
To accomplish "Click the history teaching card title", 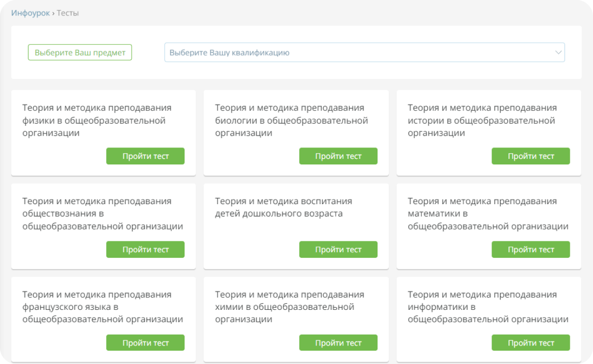I will (x=482, y=121).
